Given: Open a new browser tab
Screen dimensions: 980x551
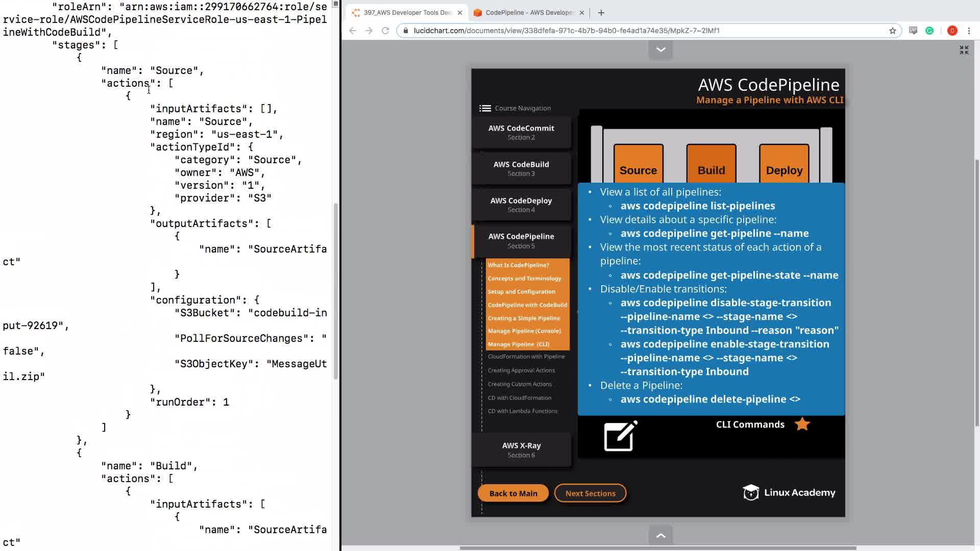Looking at the screenshot, I should (x=601, y=13).
